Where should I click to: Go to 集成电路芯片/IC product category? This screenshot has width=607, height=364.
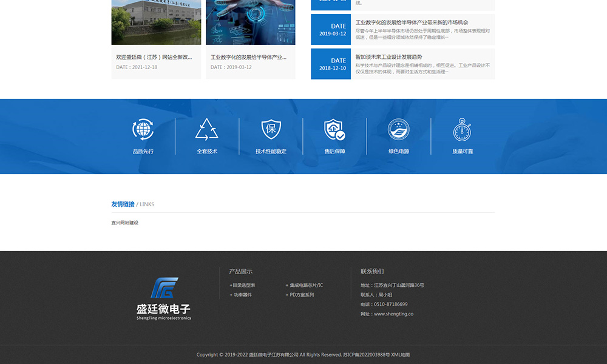tap(305, 285)
